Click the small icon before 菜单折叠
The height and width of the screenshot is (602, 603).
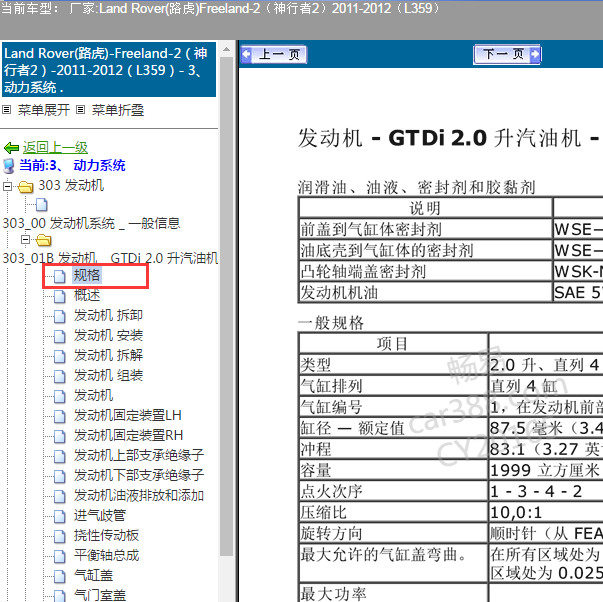80,110
